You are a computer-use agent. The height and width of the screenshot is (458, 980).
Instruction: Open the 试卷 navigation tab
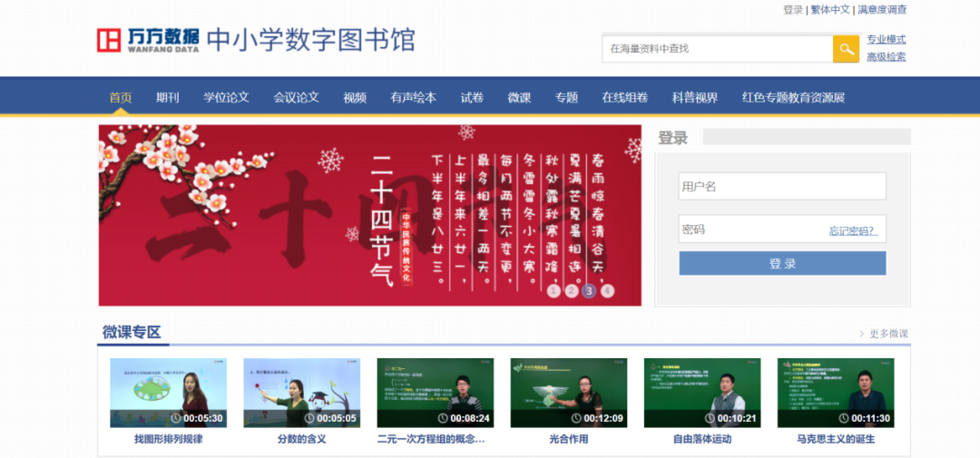472,97
